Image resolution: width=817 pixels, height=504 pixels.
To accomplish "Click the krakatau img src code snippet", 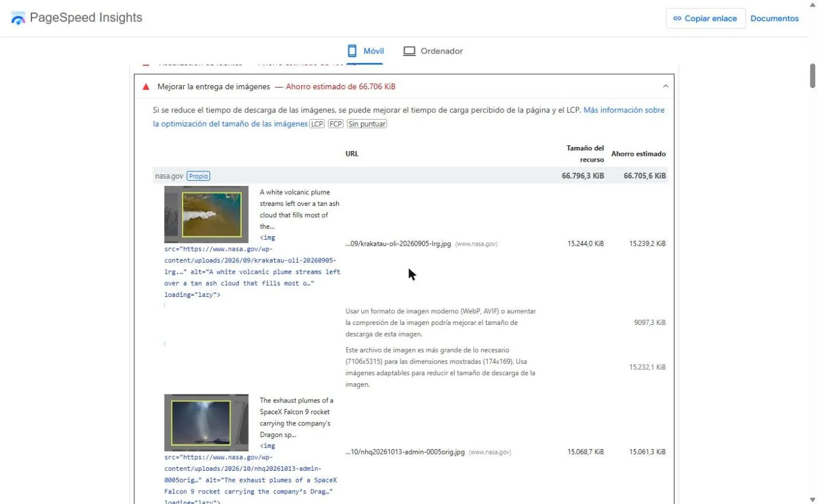I will pos(252,266).
